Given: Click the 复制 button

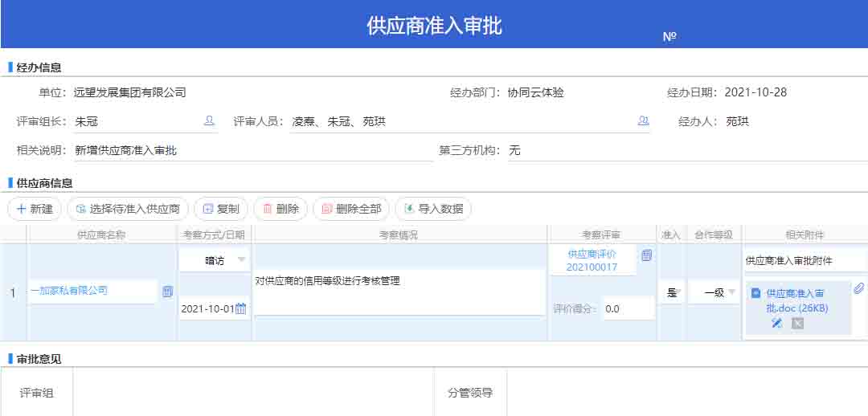Looking at the screenshot, I should pos(221,209).
